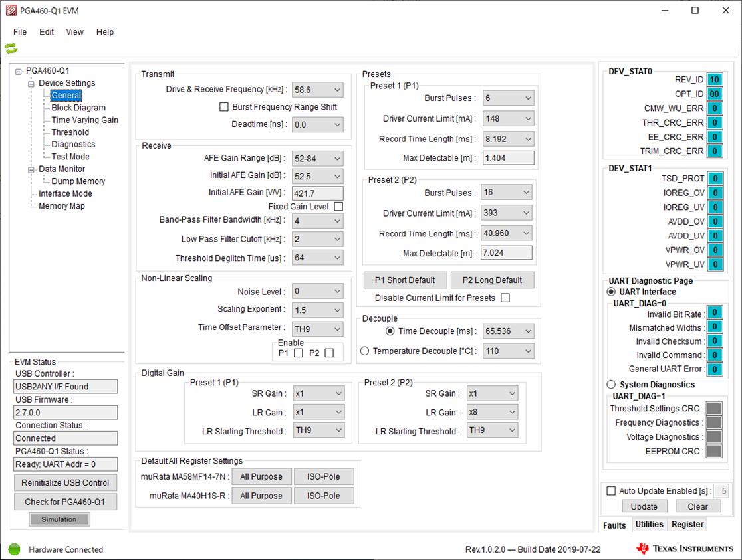
Task: Click the Reinitialize USB Control button
Action: click(x=65, y=483)
